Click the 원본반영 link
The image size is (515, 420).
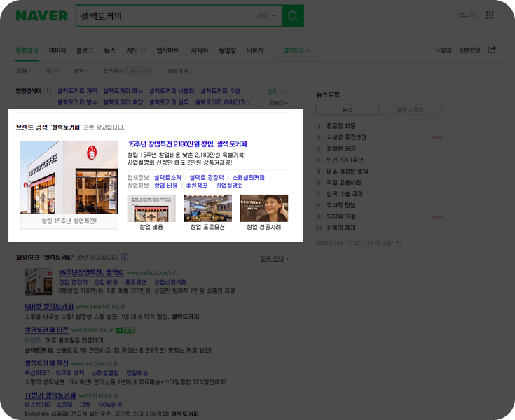pyautogui.click(x=469, y=50)
